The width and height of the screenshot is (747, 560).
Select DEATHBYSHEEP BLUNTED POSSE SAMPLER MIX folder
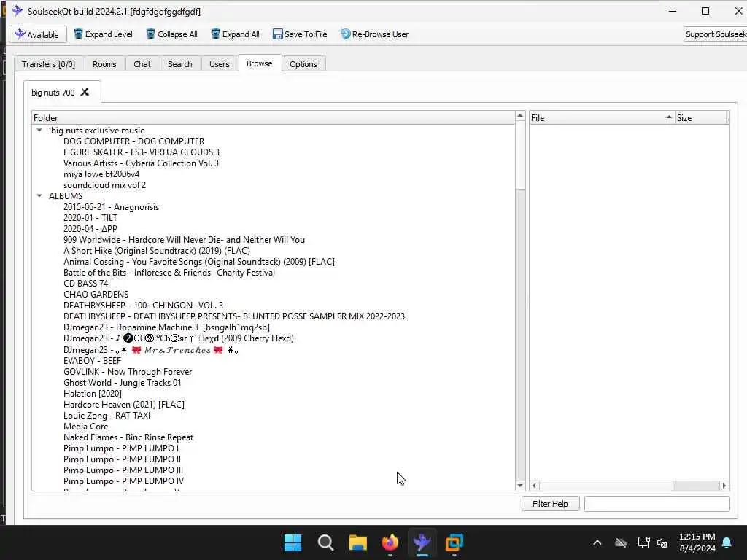pyautogui.click(x=234, y=316)
